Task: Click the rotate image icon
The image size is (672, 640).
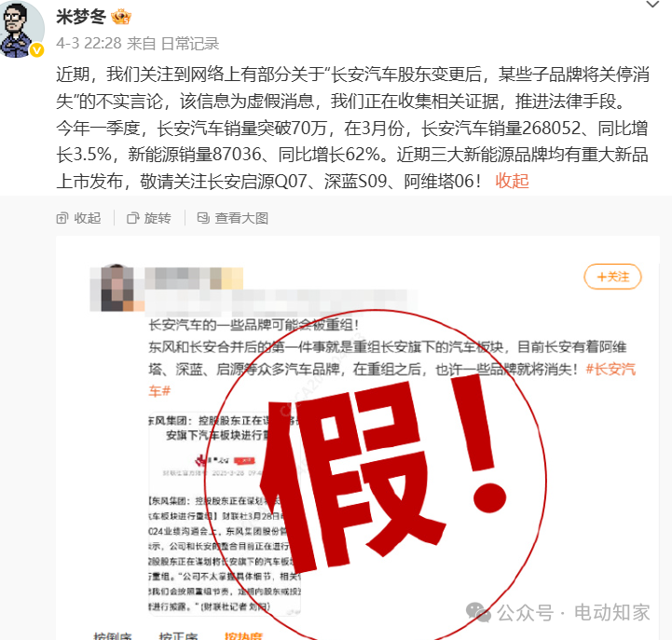Action: click(133, 218)
